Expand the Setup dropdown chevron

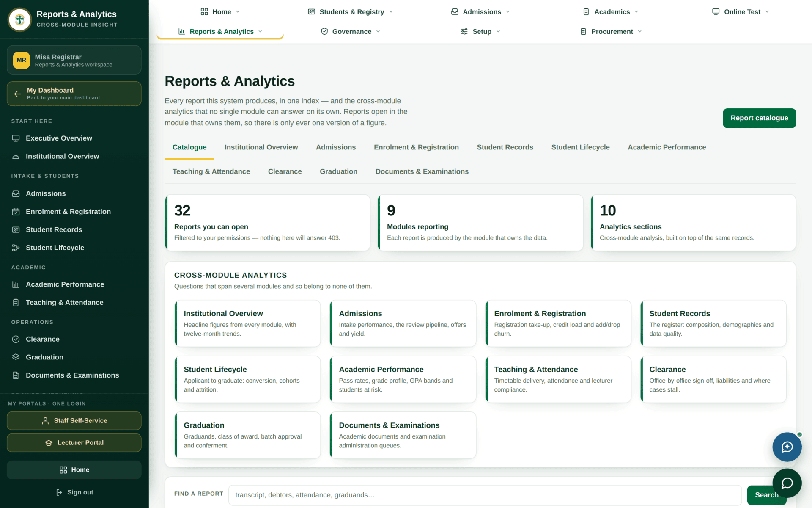pos(498,31)
